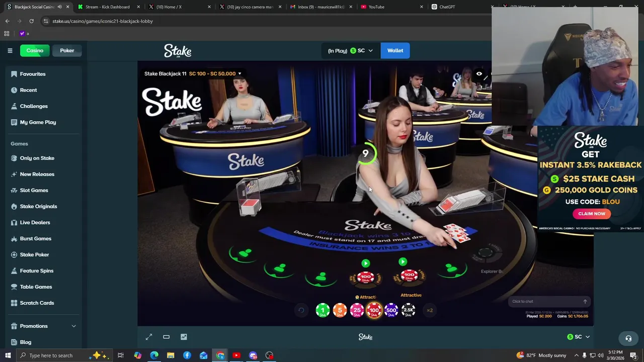Open Slot Games category

[x=34, y=190]
